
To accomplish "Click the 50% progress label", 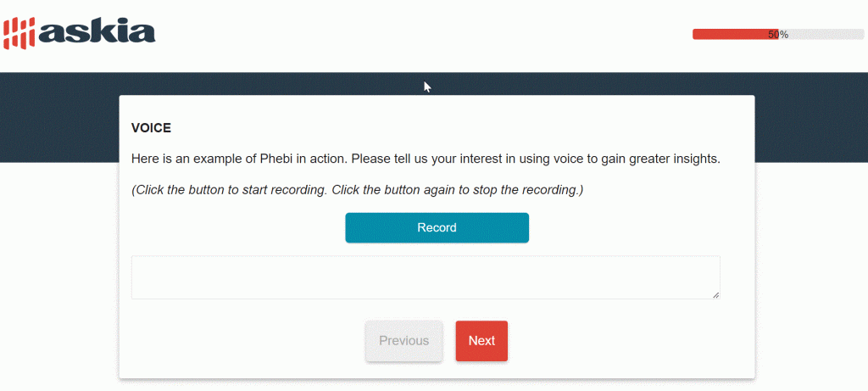I will (778, 34).
